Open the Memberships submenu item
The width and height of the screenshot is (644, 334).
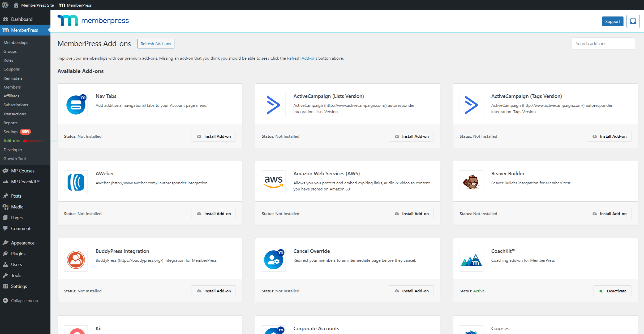click(16, 42)
